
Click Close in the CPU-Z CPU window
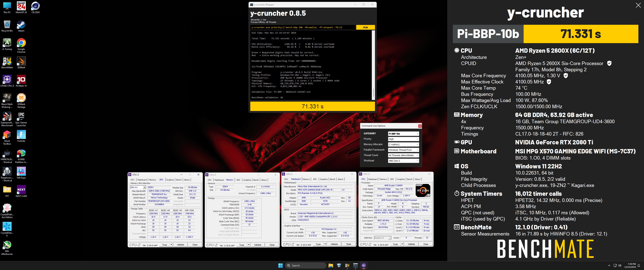pos(426,244)
